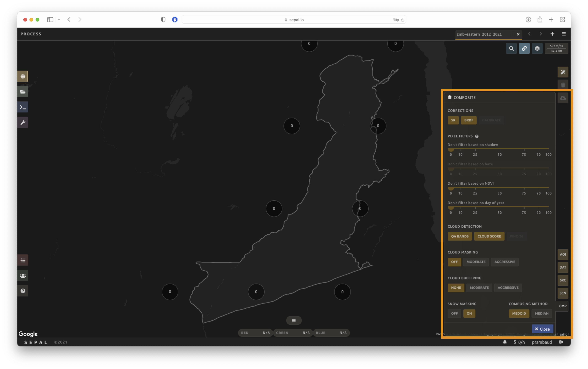Open Safari sidebar dropdown chevron
The height and width of the screenshot is (369, 588).
pos(59,20)
